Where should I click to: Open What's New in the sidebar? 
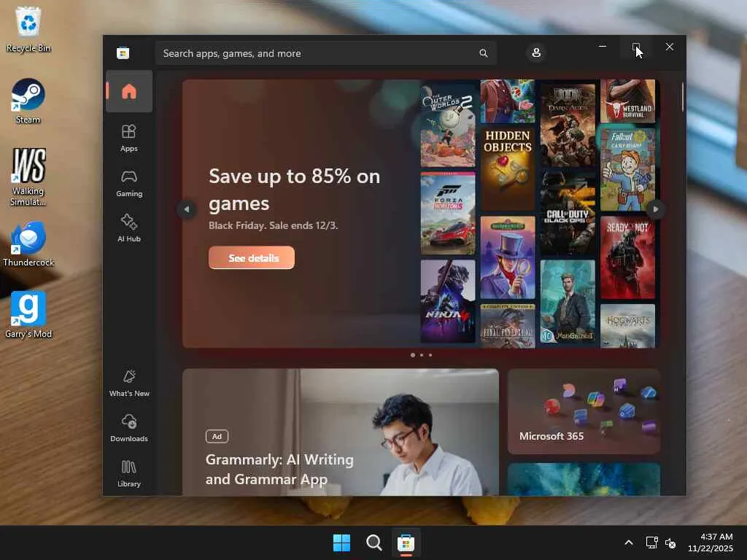tap(129, 383)
